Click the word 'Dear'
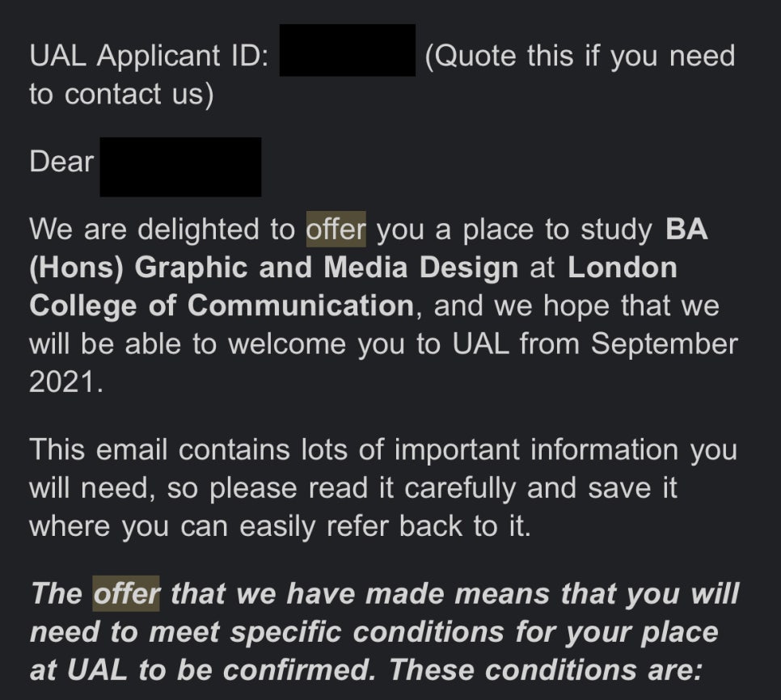Screen dimensions: 781x700 pos(61,162)
